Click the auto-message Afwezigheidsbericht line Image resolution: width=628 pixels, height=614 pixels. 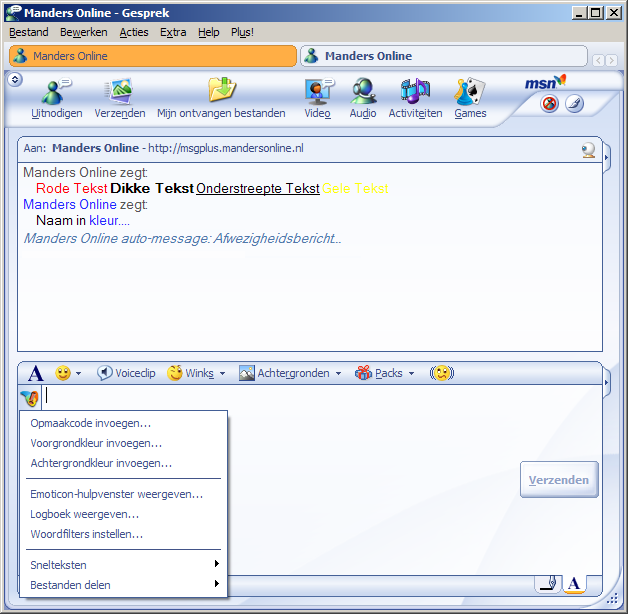pos(182,238)
